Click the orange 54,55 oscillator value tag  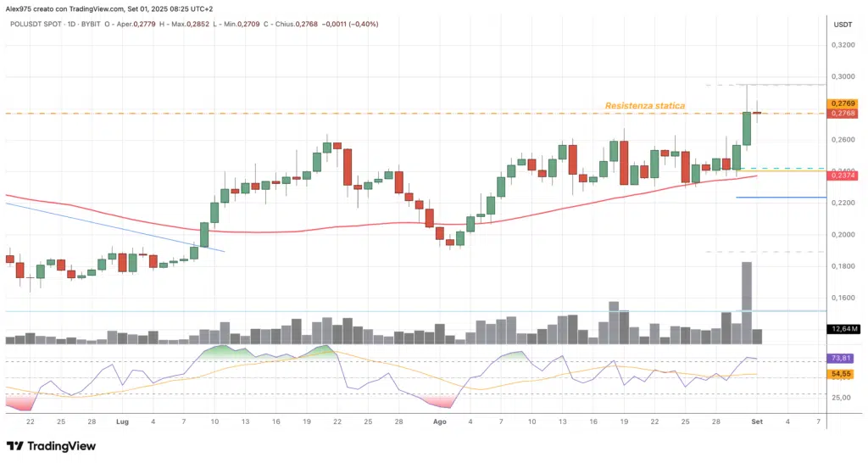click(x=843, y=373)
